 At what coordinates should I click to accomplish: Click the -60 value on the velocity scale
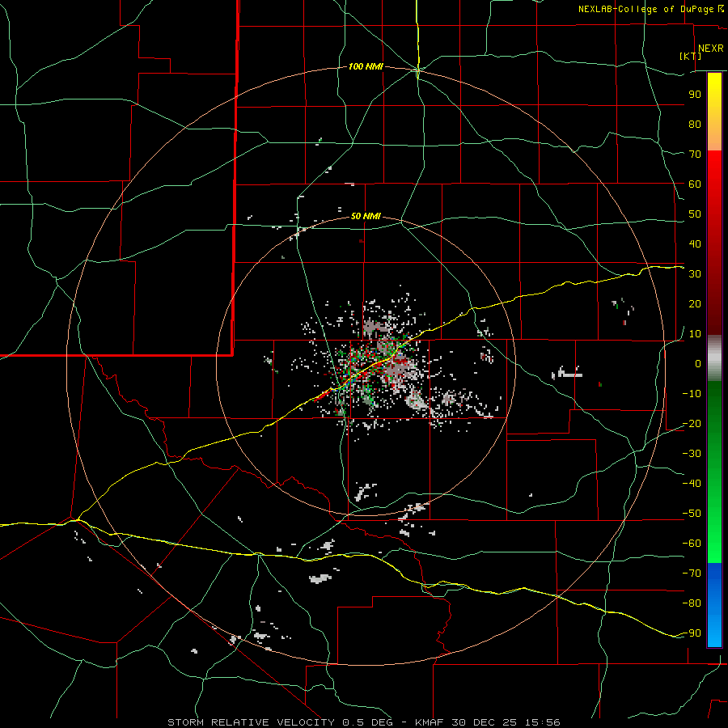point(692,544)
